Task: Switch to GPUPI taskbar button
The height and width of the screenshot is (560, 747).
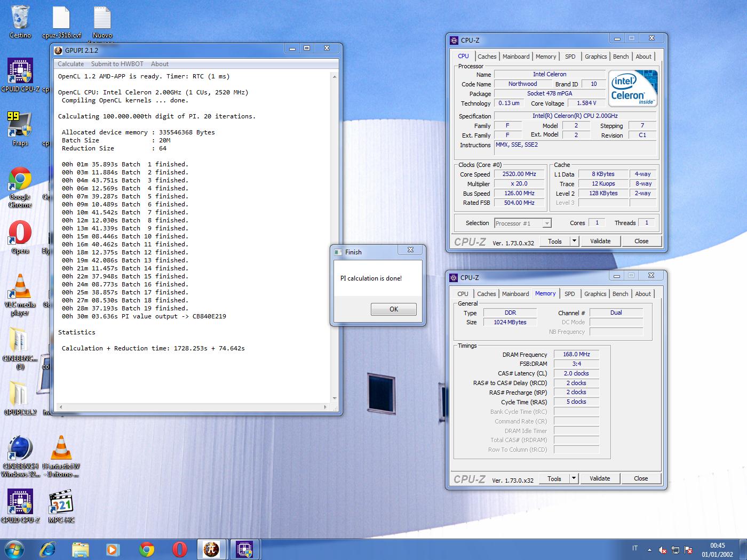Action: pos(212,549)
